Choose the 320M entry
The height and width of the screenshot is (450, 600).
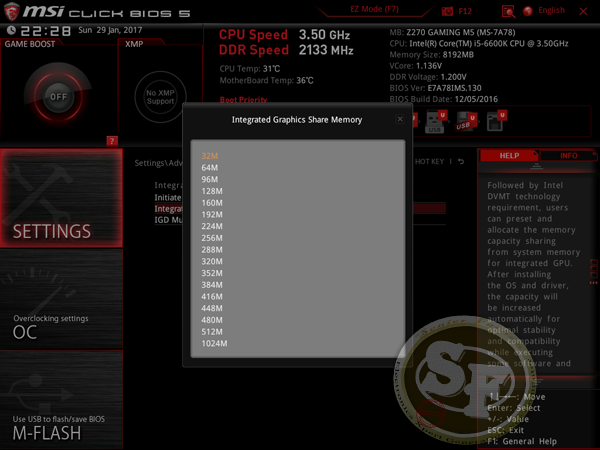212,261
